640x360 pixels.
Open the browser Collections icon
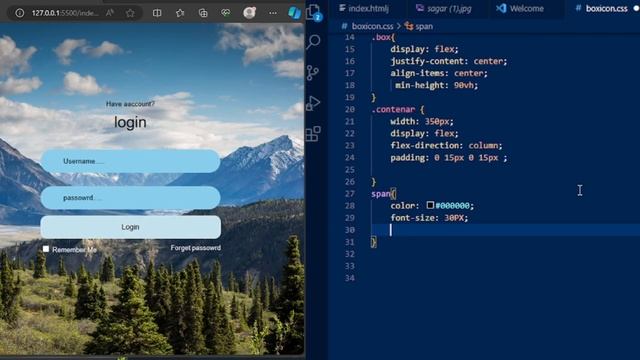pos(203,13)
